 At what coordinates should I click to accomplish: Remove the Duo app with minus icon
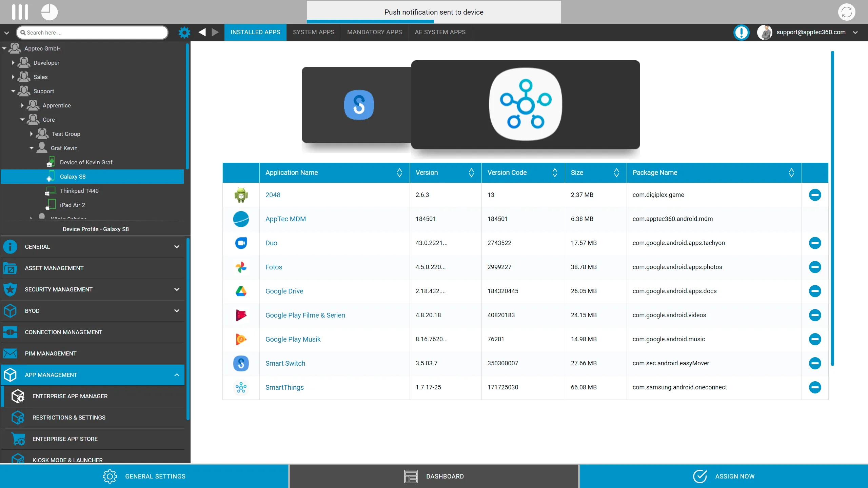pyautogui.click(x=815, y=243)
